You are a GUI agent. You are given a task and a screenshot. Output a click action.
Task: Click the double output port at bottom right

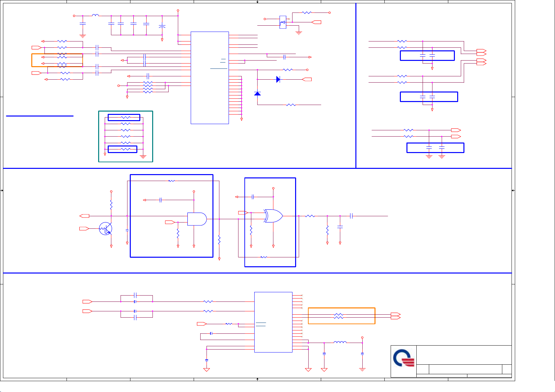pyautogui.click(x=396, y=316)
